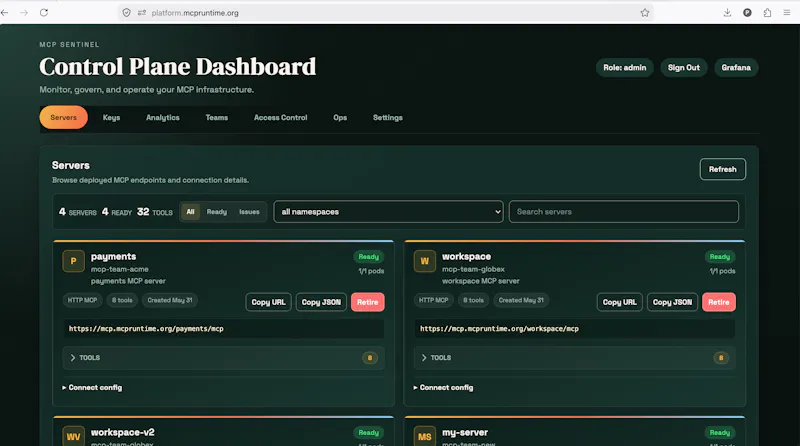Click payments HTTP MCP tag
Viewport: 800px width, 446px height.
tap(83, 300)
